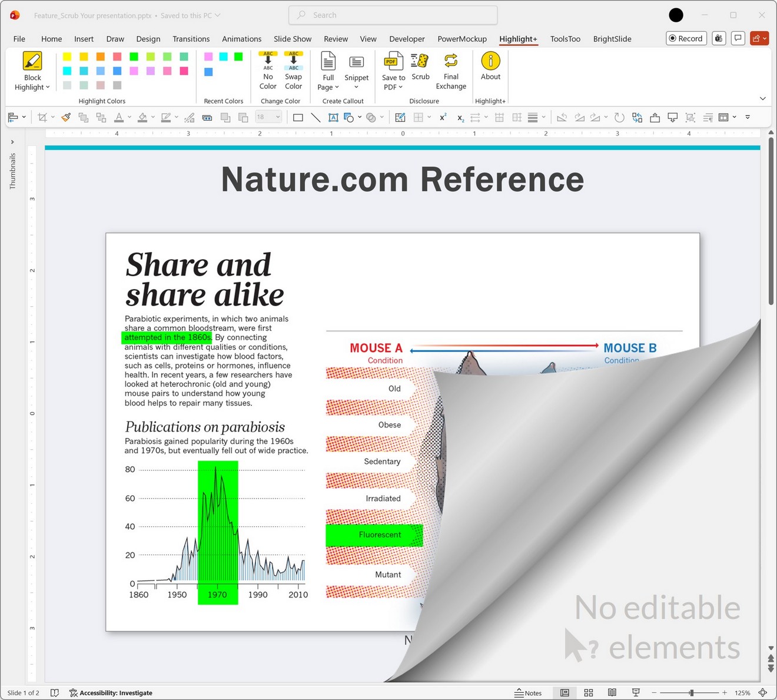
Task: Start slide show from status bar
Action: [x=636, y=693]
